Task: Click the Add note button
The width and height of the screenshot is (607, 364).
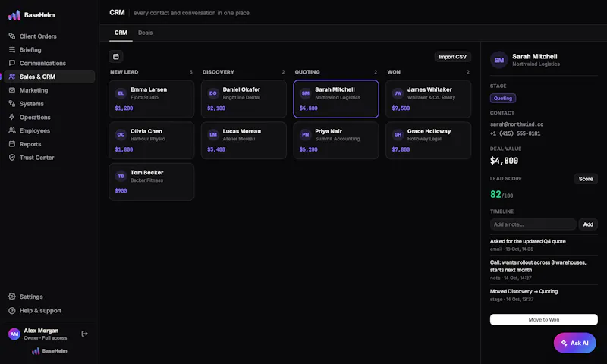Action: pos(588,224)
